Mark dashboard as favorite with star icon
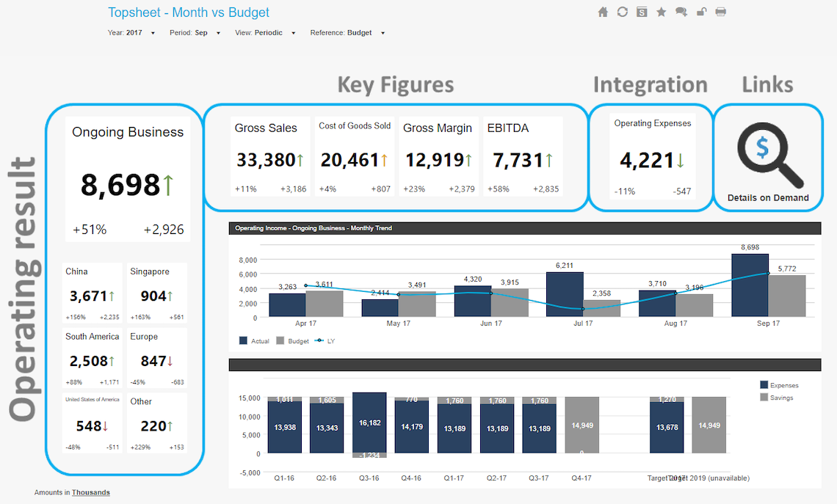837x504 pixels. [x=662, y=12]
